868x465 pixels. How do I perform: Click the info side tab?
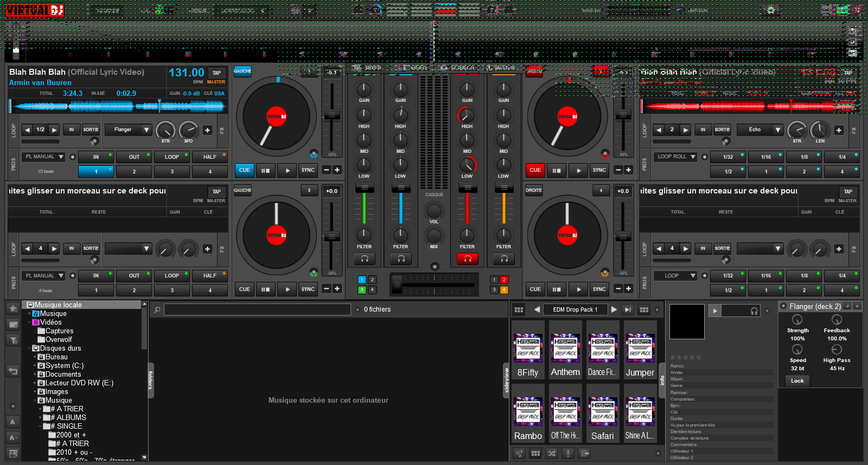point(662,380)
